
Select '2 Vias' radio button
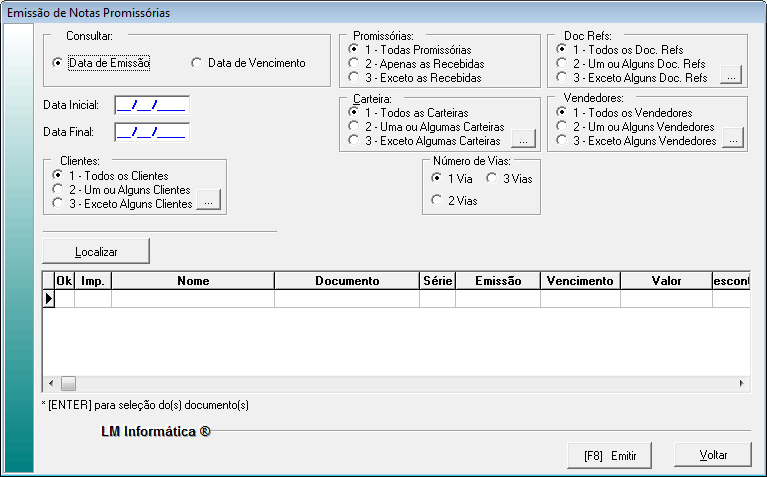tap(437, 201)
